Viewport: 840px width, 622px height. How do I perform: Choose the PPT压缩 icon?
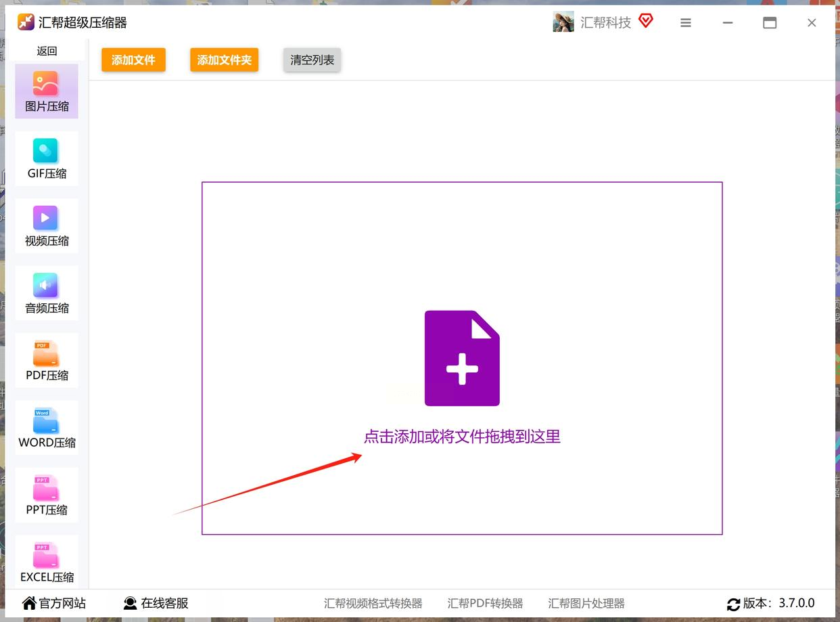(46, 487)
